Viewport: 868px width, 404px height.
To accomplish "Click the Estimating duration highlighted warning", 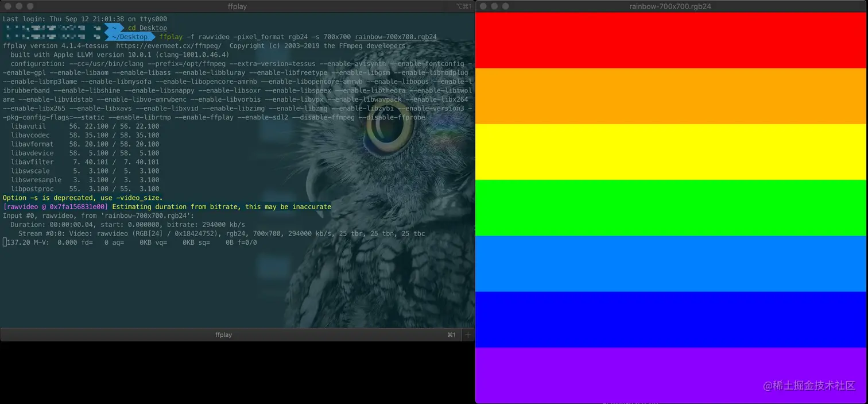I will point(221,206).
